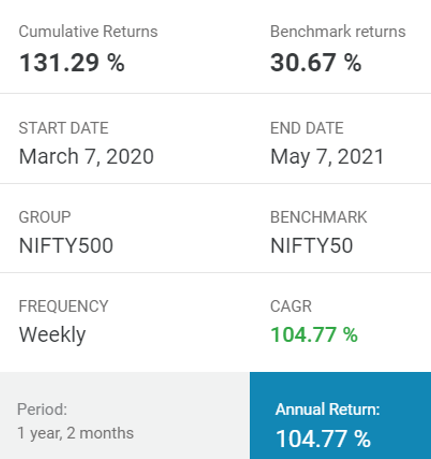Select the NIFTY50 benchmark value

pyautogui.click(x=312, y=246)
